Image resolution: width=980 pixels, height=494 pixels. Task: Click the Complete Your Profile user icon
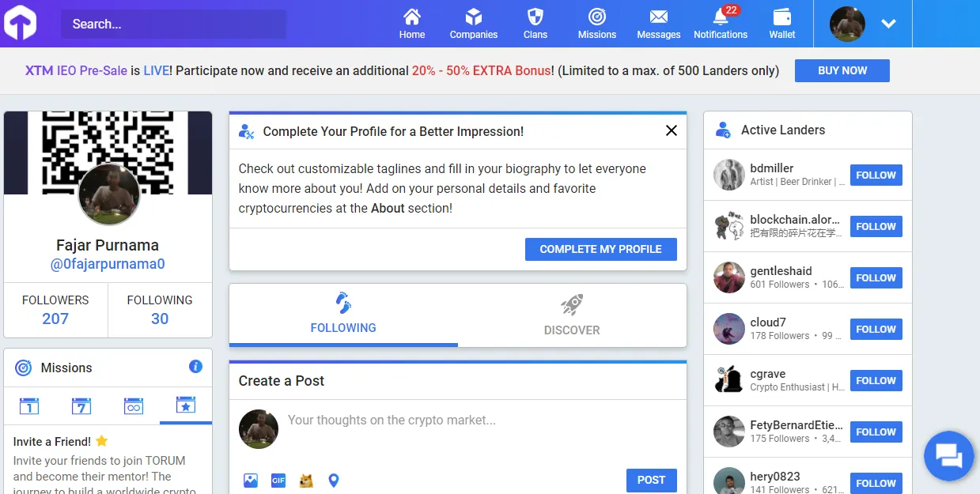(x=246, y=131)
